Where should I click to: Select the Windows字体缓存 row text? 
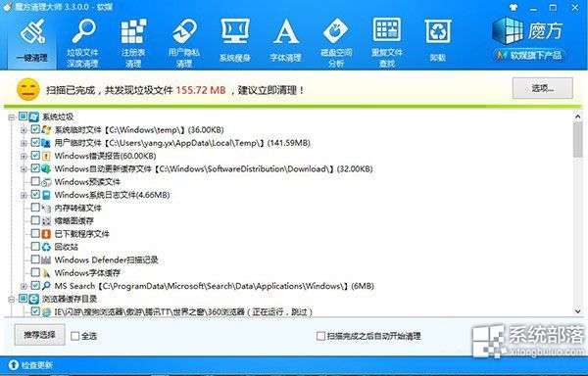click(87, 273)
